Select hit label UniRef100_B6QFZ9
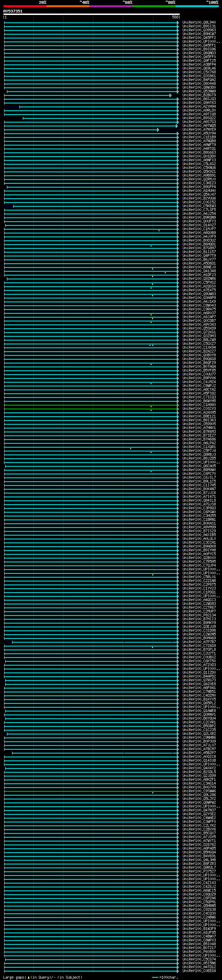This screenshot has height=980, width=222. click(x=199, y=363)
